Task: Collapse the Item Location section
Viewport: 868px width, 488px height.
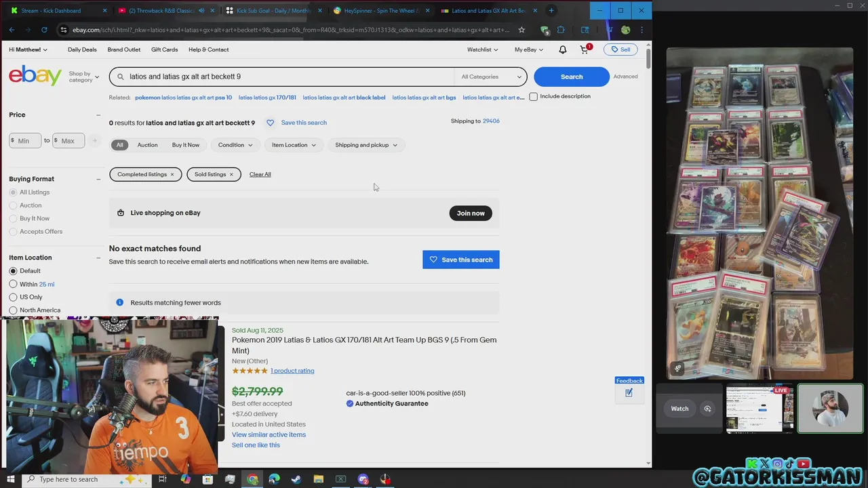Action: [98, 258]
